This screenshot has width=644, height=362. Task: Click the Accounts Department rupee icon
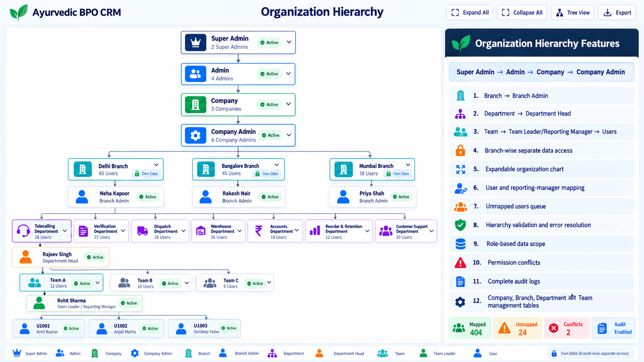point(259,231)
